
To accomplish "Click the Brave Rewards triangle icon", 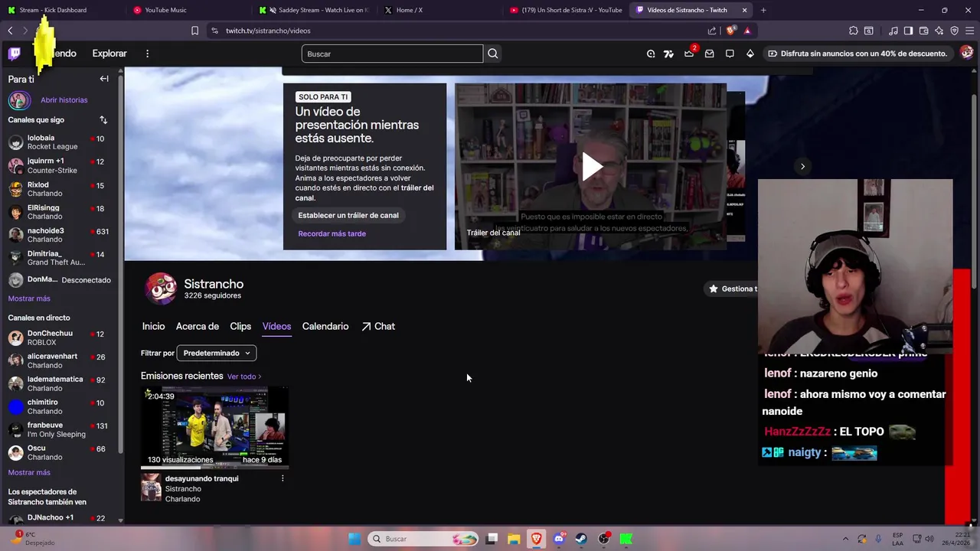I will [747, 31].
